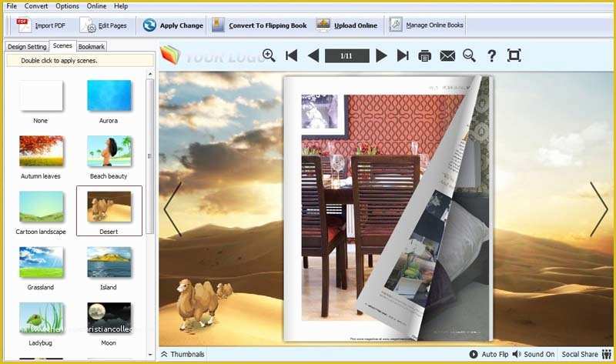The image size is (616, 364).
Task: Click Upload Online button
Action: coord(347,25)
